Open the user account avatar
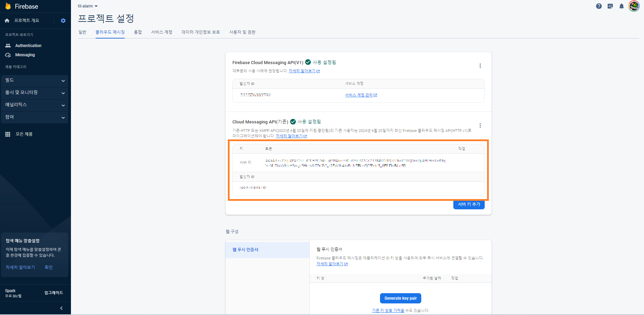This screenshot has width=644, height=315. pos(634,6)
